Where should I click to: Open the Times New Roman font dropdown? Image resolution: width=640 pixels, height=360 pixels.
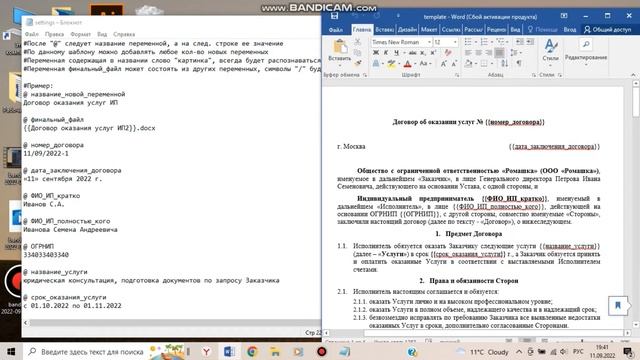click(x=429, y=42)
